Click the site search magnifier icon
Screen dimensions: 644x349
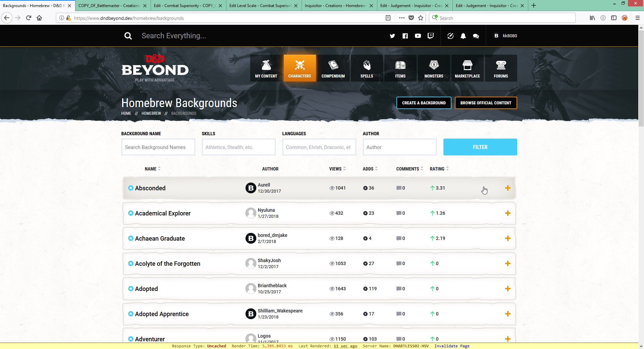point(128,36)
